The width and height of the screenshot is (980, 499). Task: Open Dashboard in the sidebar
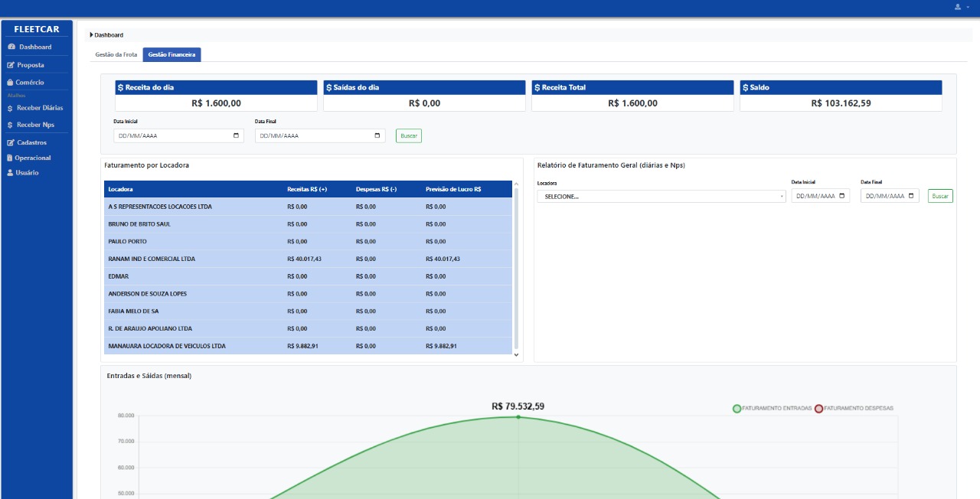36,47
